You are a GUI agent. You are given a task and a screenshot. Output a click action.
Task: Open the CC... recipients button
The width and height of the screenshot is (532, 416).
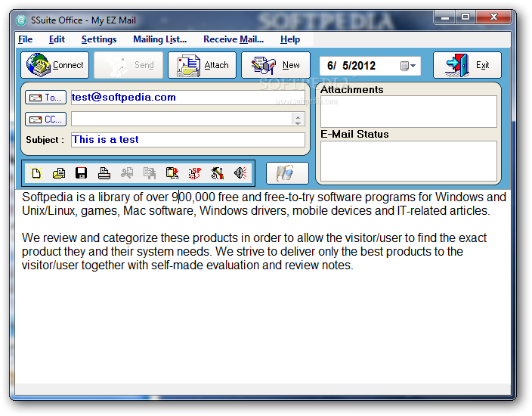pos(45,120)
